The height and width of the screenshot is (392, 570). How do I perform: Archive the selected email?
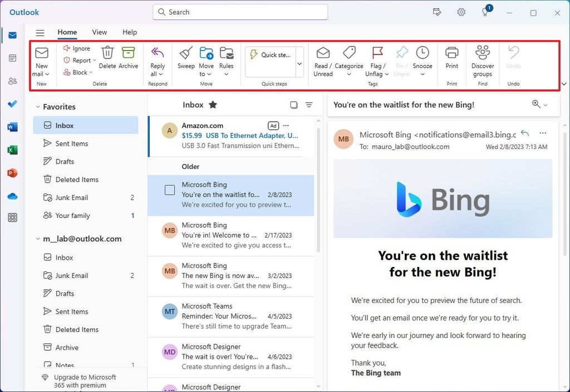coord(129,58)
